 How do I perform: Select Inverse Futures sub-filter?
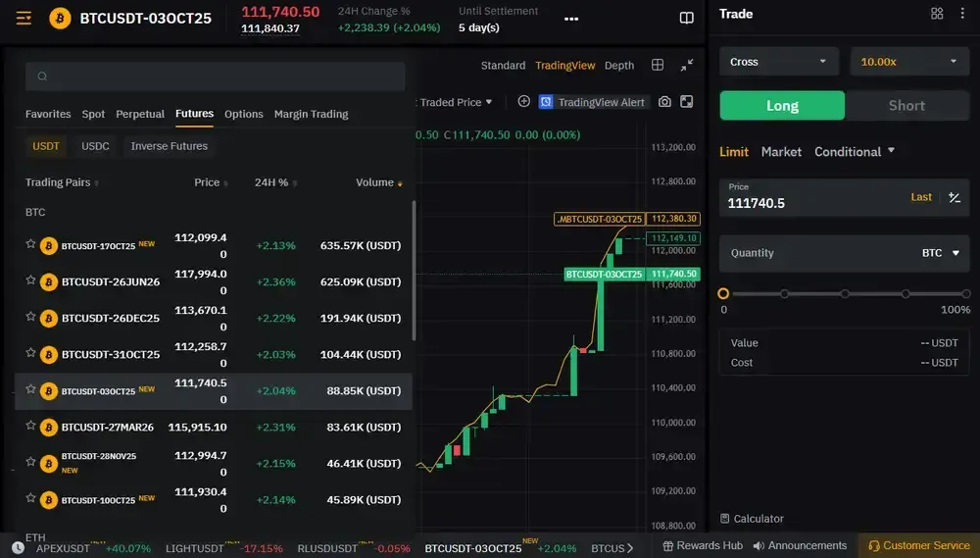(170, 146)
